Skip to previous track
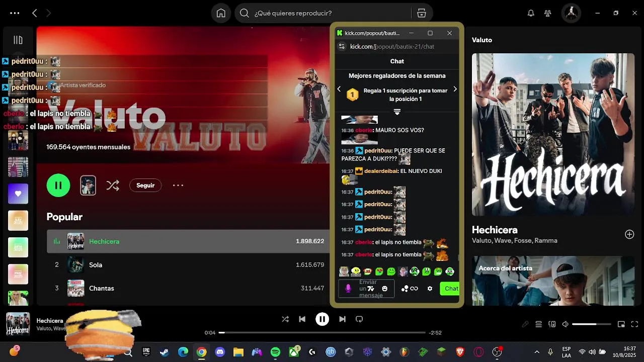 (x=302, y=319)
